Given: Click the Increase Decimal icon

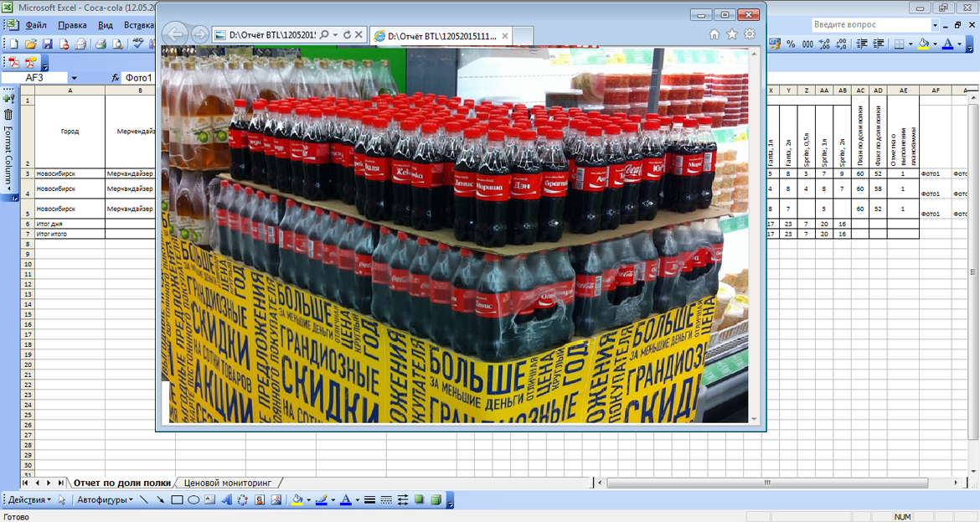Looking at the screenshot, I should [x=823, y=44].
